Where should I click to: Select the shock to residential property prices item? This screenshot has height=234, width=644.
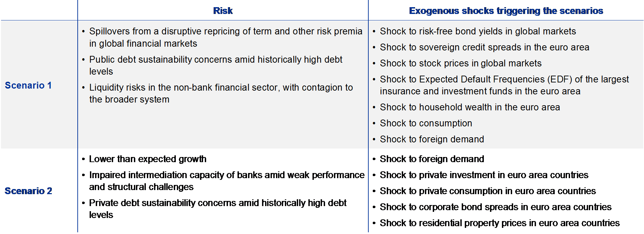500,223
